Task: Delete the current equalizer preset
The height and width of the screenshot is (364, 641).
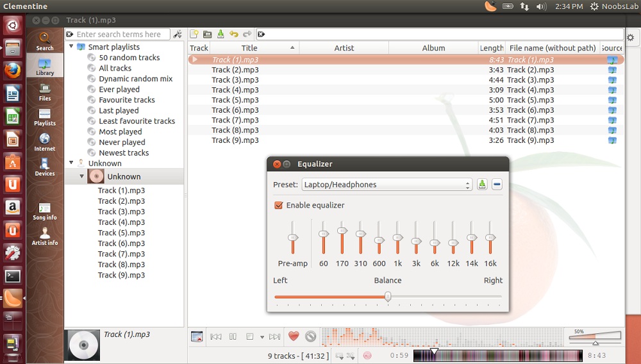Action: (497, 185)
